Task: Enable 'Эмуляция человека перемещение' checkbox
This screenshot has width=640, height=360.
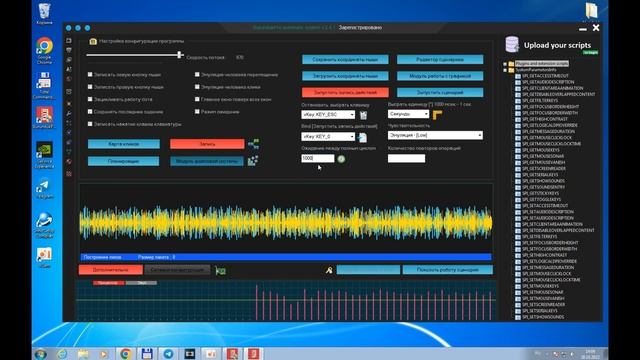Action: [x=197, y=75]
